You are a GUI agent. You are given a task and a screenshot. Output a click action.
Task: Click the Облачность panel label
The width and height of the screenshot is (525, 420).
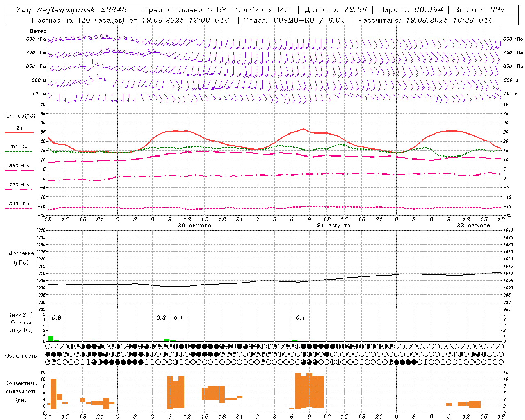[21, 356]
